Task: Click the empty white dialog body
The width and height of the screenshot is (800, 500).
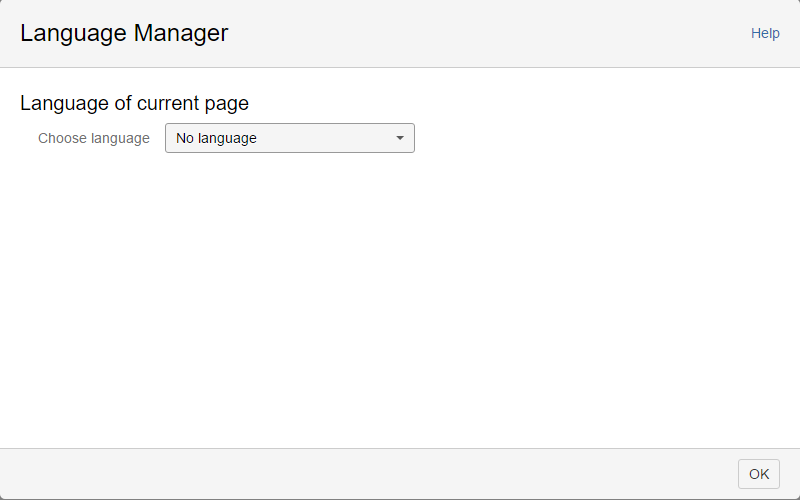Action: click(x=400, y=300)
